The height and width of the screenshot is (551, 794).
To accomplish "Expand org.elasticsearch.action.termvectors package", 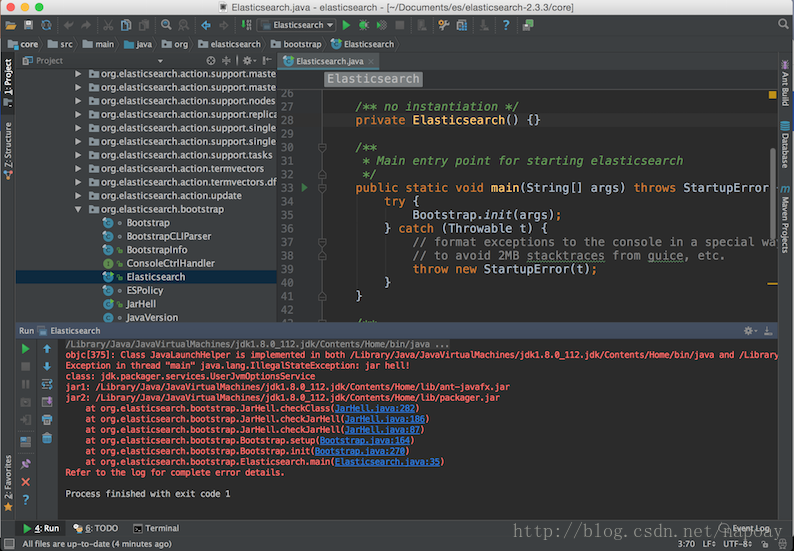I will point(78,169).
